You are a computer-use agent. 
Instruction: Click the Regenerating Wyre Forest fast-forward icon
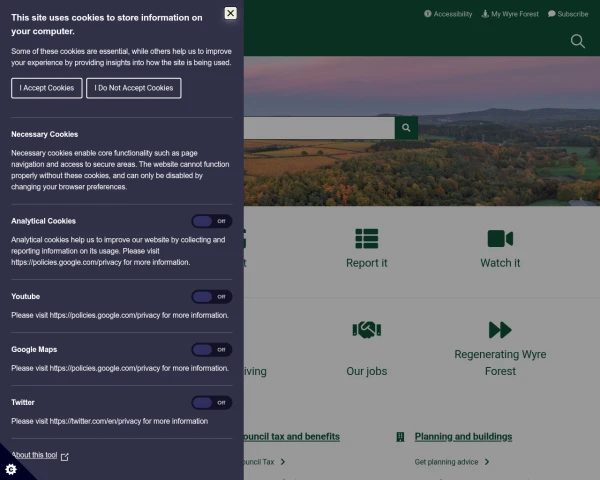coord(500,330)
